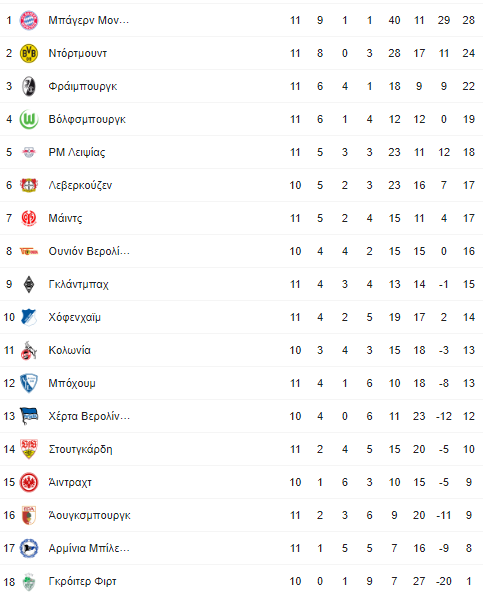483x600 pixels.
Task: Click the Gladbach diamond crest
Action: point(29,284)
